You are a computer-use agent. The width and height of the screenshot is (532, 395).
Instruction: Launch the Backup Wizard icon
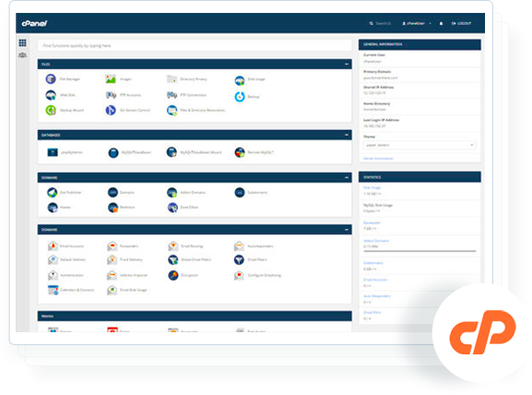[x=51, y=111]
